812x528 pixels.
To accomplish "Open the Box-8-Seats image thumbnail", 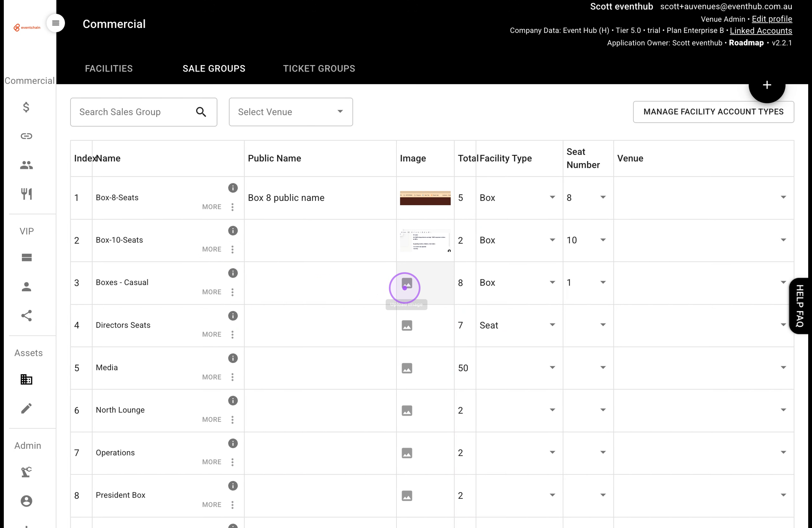I will click(425, 198).
